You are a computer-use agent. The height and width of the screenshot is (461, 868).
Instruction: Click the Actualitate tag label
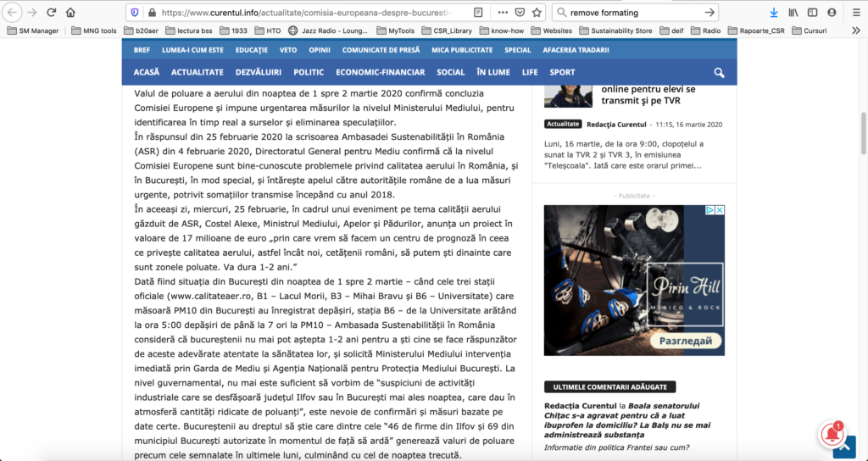[x=563, y=125]
